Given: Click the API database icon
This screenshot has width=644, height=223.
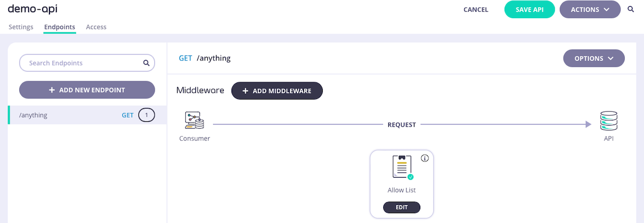Looking at the screenshot, I should [x=609, y=121].
